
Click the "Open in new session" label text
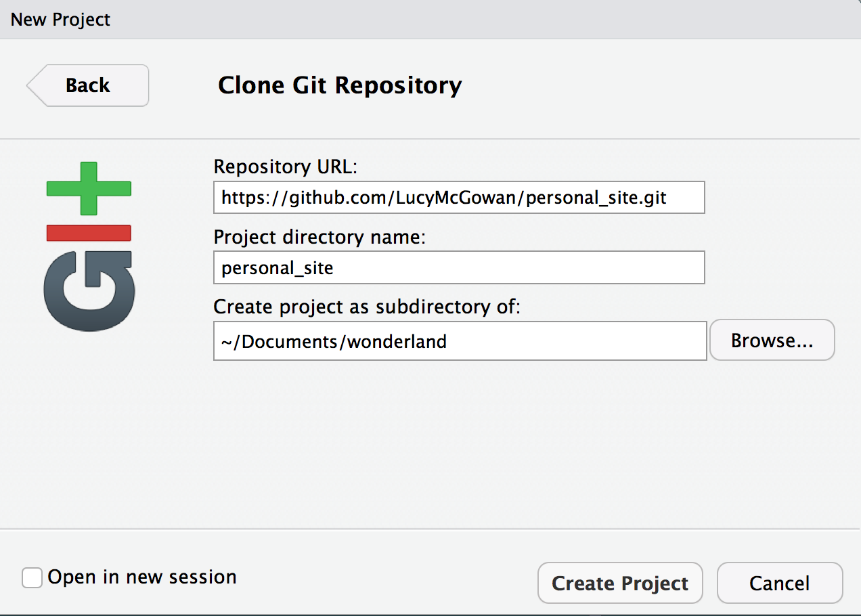point(142,577)
